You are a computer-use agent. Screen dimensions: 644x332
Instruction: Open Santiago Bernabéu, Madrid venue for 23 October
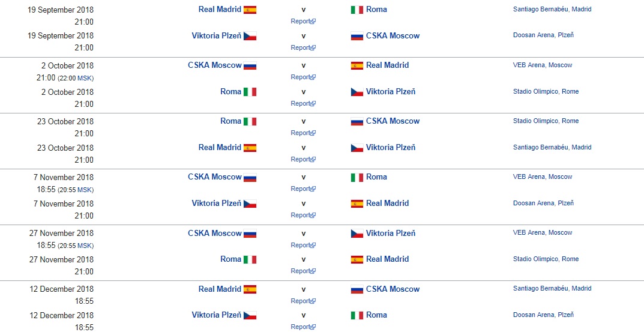(x=552, y=147)
